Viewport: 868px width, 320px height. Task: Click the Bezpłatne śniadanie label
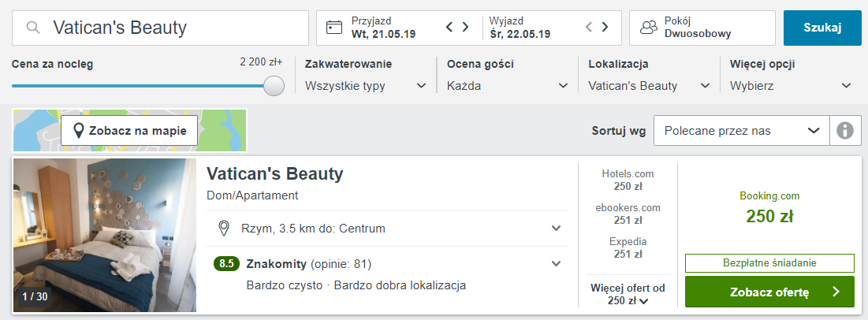tap(769, 263)
